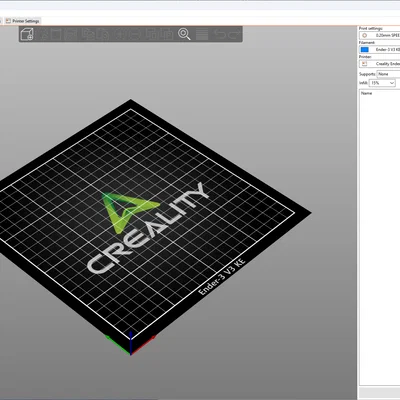
Task: Open the Infill 15% dropdown
Action: pos(382,83)
